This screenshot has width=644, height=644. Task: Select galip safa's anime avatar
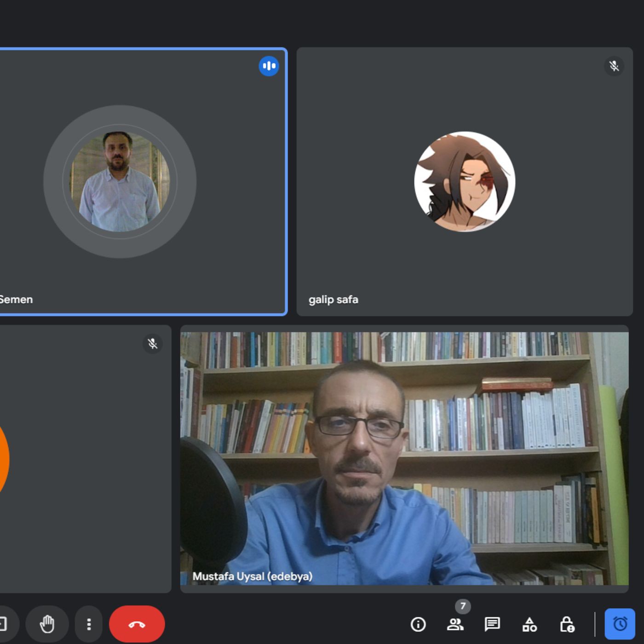click(x=465, y=182)
